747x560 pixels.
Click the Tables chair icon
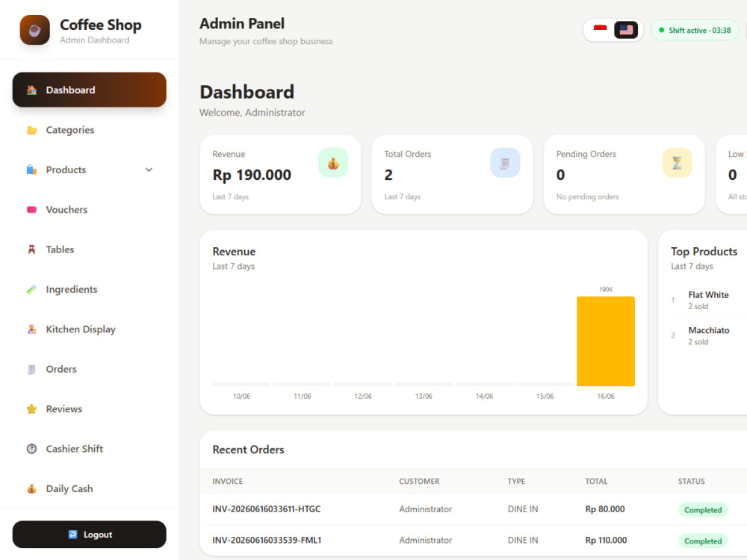point(31,249)
